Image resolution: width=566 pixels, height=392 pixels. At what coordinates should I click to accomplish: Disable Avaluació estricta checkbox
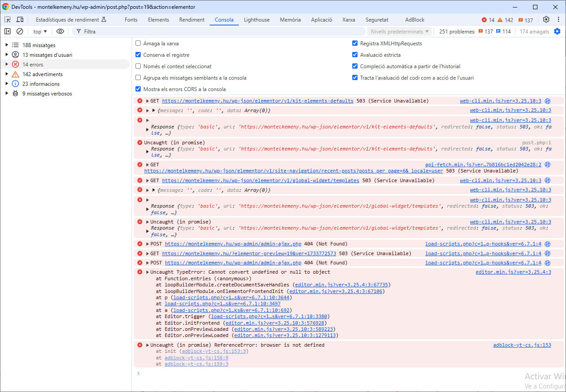(355, 55)
